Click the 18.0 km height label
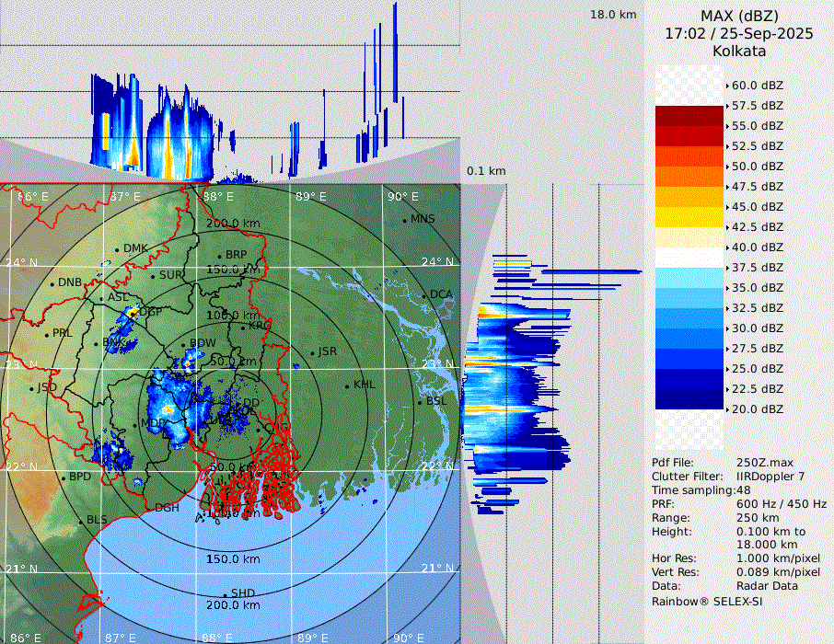834x644 pixels. point(613,15)
